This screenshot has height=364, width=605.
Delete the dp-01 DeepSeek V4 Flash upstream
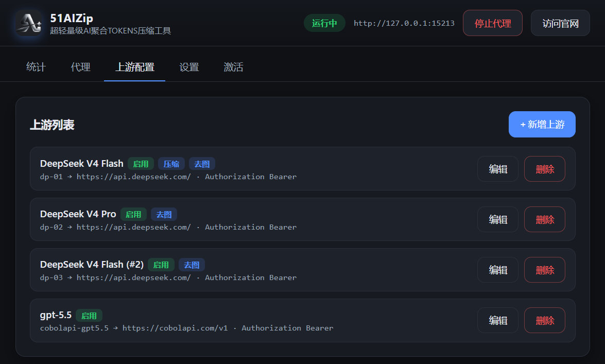tap(545, 169)
